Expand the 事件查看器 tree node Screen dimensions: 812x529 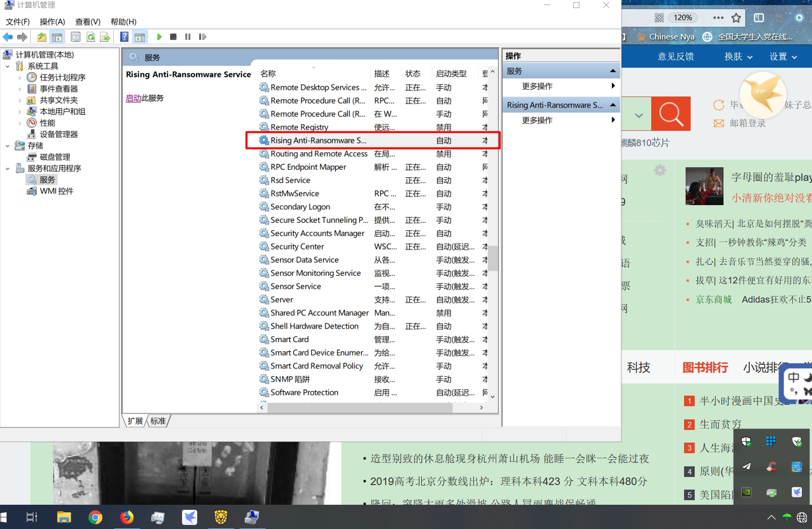[x=20, y=89]
